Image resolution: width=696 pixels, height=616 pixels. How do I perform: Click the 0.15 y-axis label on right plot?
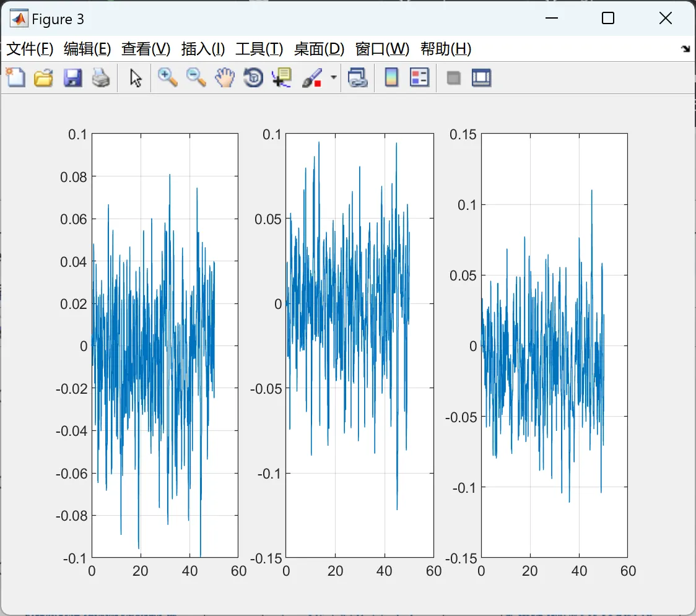click(x=463, y=134)
